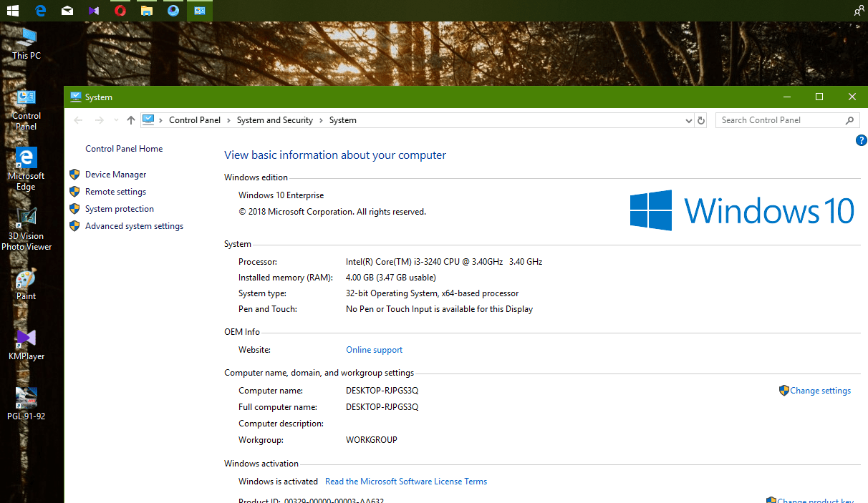Launch the Opera browser from the taskbar
The width and height of the screenshot is (868, 503).
(120, 11)
